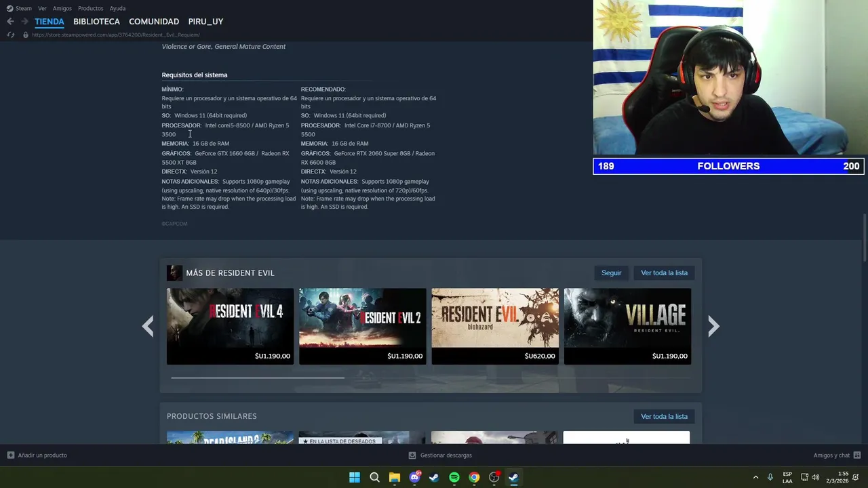Image resolution: width=868 pixels, height=488 pixels.
Task: Open the network tray icon
Action: [804, 477]
